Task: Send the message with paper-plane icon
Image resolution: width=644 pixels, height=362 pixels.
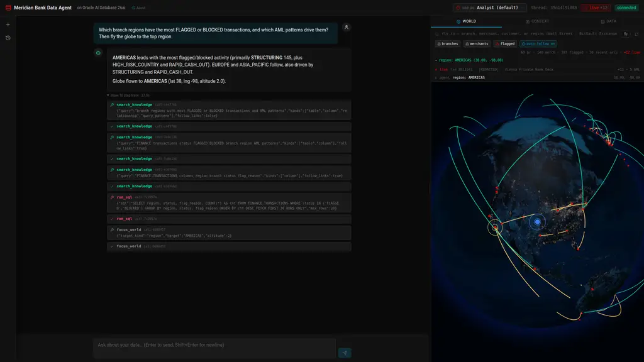Action: tap(345, 353)
